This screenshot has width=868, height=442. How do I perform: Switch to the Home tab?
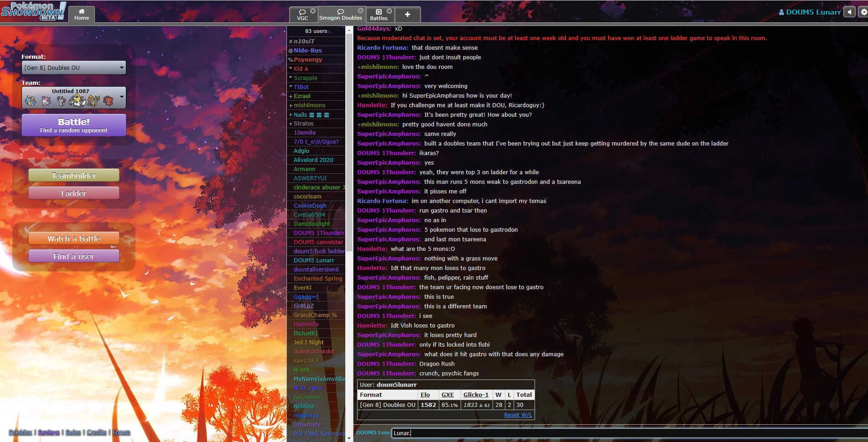(x=82, y=15)
